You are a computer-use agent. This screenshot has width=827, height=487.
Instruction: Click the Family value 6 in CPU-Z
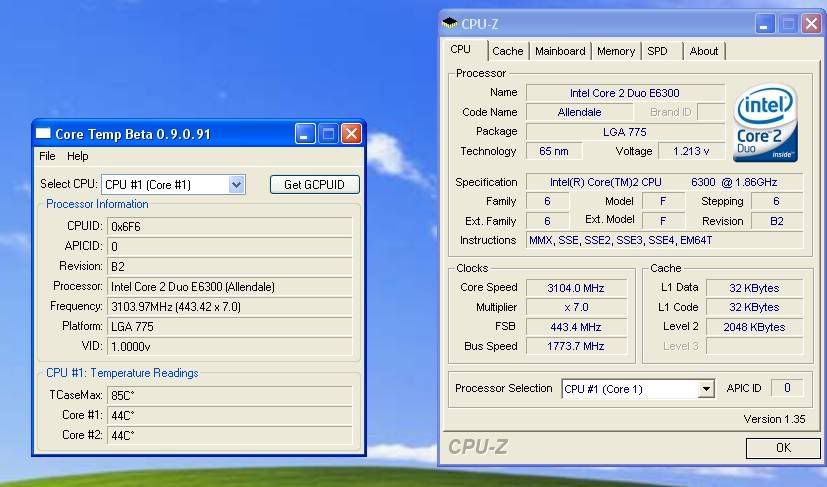[x=547, y=201]
